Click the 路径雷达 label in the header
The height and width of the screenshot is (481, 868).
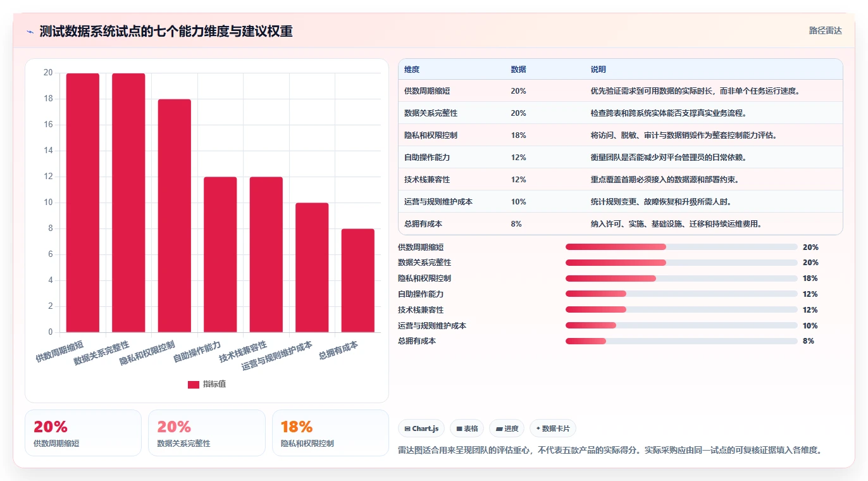click(x=825, y=30)
